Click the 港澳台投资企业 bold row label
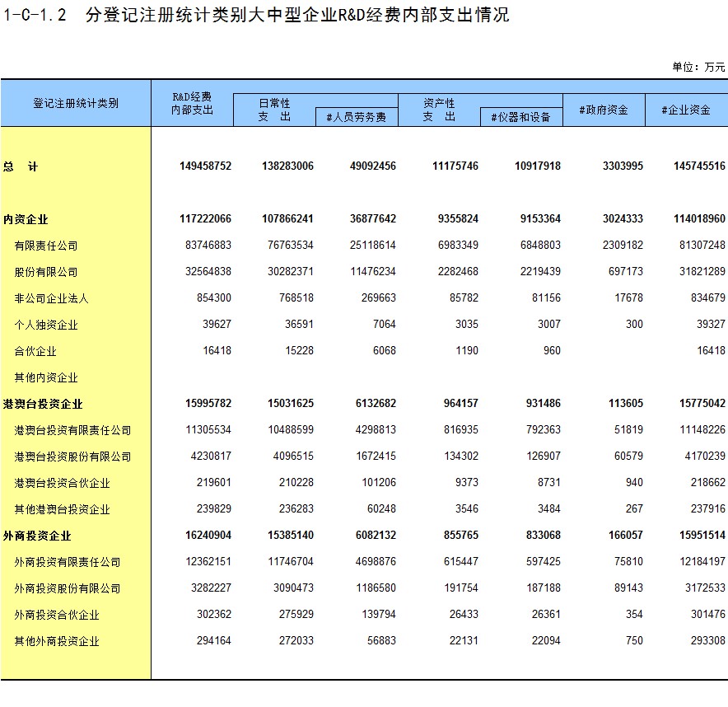 [43, 404]
